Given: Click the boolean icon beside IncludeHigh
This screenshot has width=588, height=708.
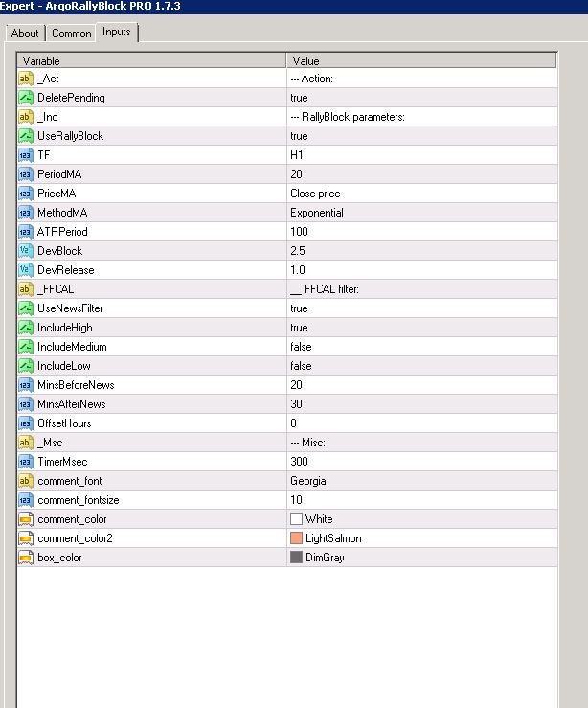Looking at the screenshot, I should coord(26,328).
